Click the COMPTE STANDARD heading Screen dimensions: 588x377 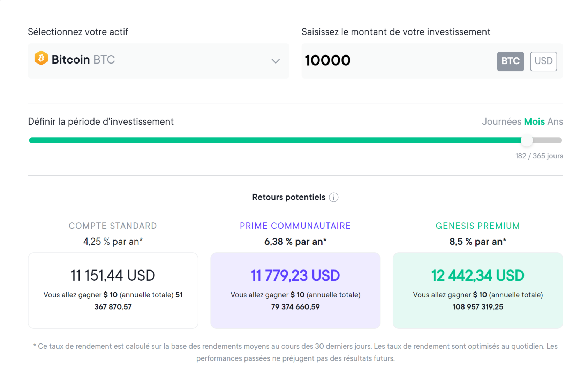coord(113,226)
